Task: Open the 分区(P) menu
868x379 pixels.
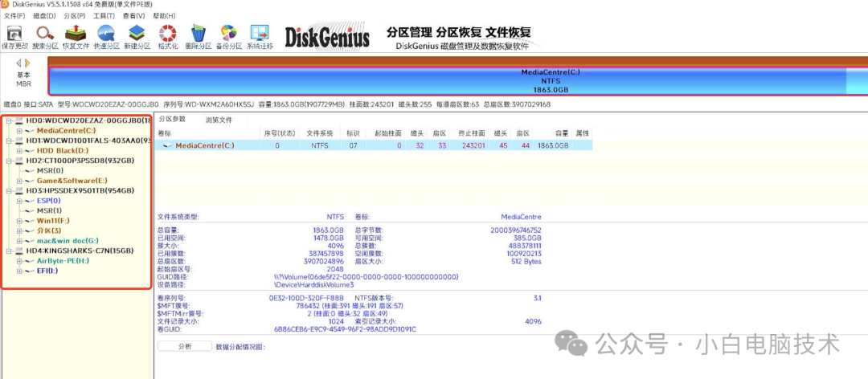Action: (x=74, y=15)
